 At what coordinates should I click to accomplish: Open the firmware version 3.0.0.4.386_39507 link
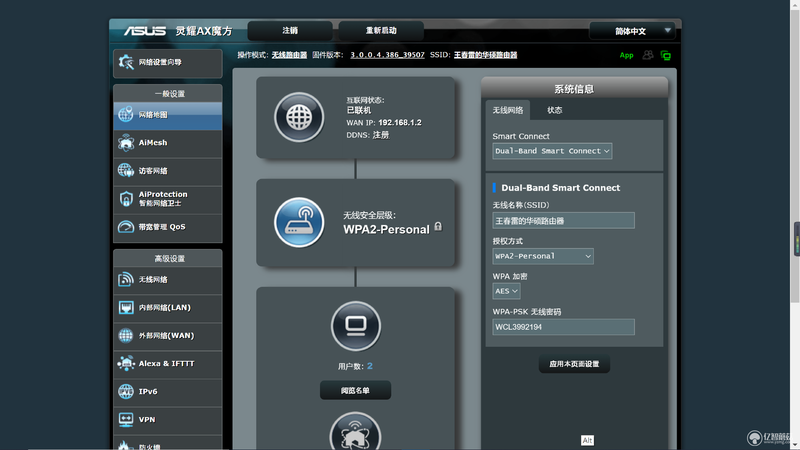pos(387,55)
